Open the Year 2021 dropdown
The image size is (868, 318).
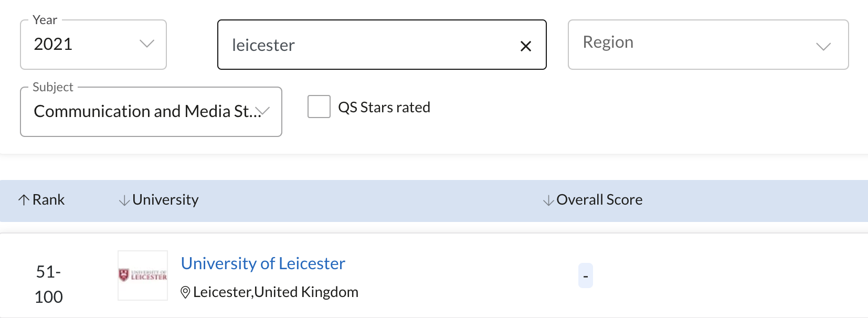coord(93,45)
